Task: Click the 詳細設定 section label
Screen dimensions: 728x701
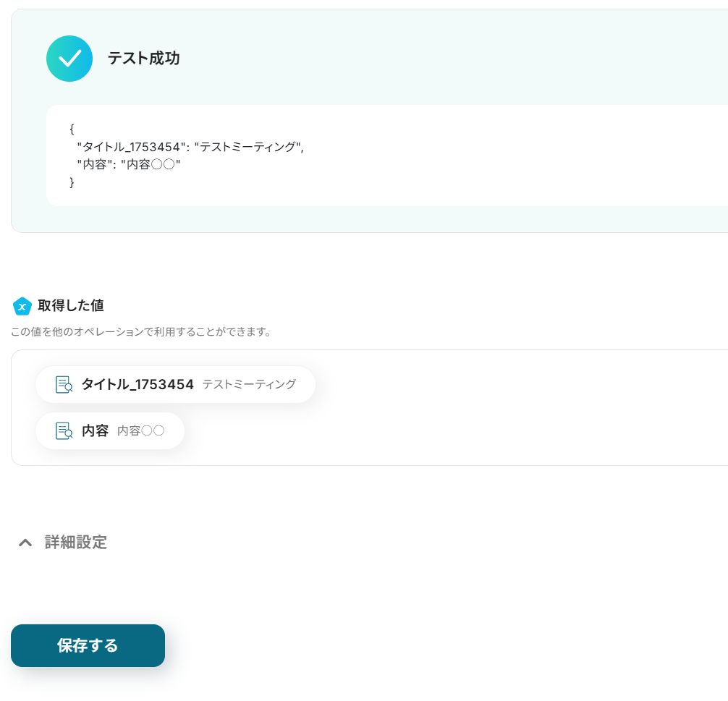Action: [x=76, y=543]
